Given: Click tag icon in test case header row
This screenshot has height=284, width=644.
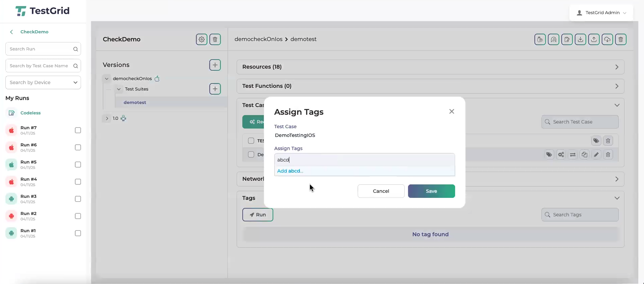Looking at the screenshot, I should pyautogui.click(x=596, y=141).
